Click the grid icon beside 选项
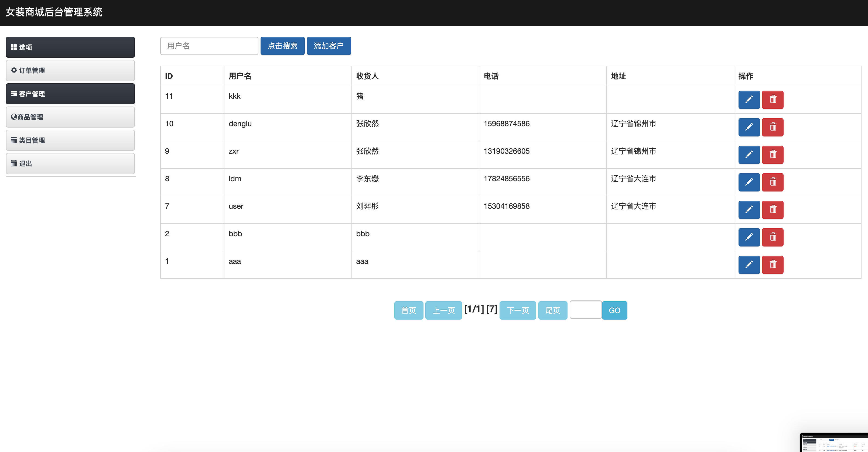The width and height of the screenshot is (868, 452). coord(13,47)
